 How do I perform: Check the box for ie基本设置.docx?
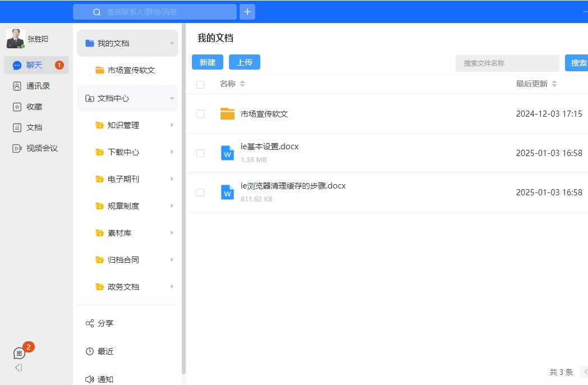[x=200, y=153]
